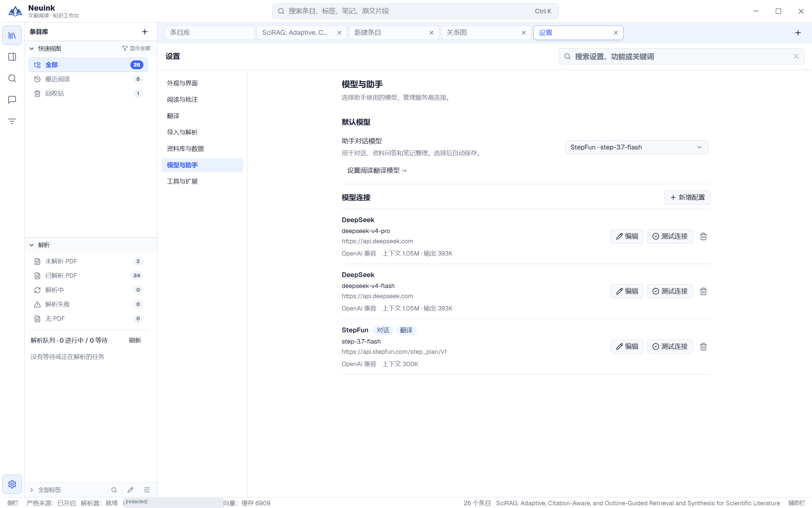
Task: Show 解析失败 items
Action: tap(88, 304)
